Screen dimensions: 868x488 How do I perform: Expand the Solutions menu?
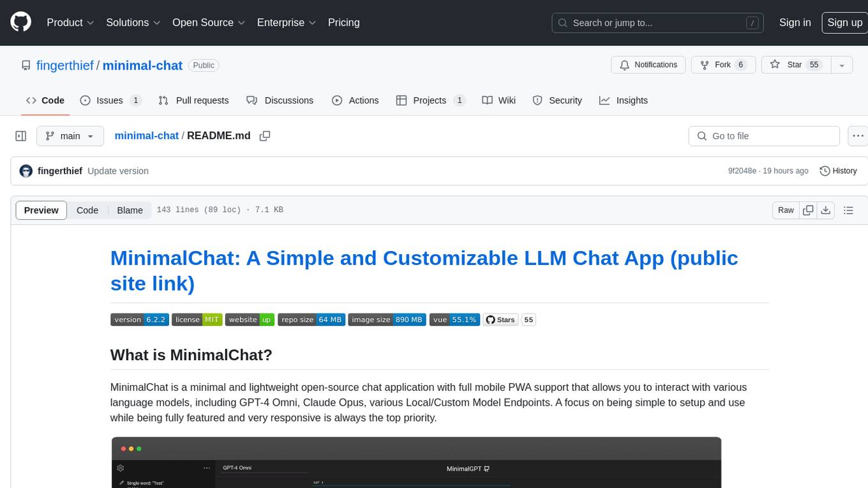pyautogui.click(x=133, y=22)
